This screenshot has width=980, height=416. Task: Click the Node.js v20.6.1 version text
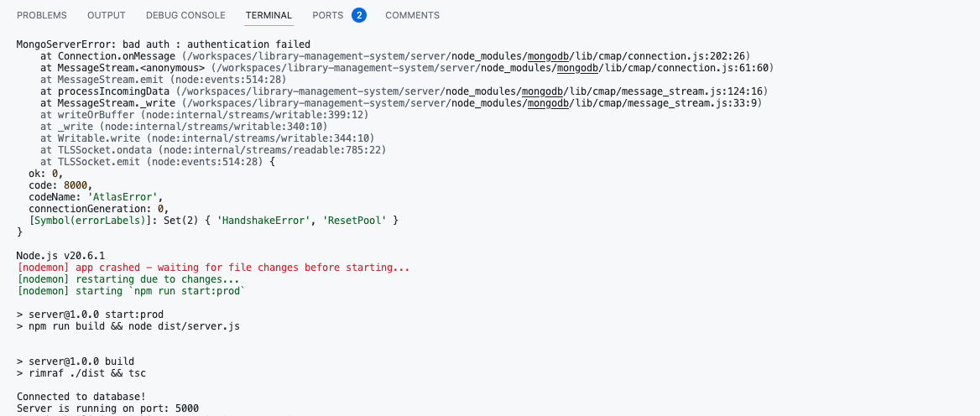coord(60,255)
